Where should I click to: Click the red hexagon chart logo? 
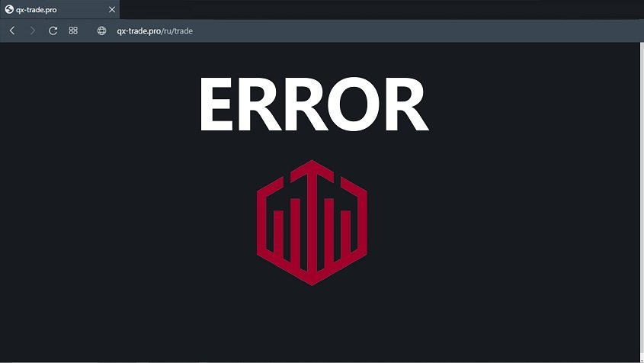(x=312, y=223)
